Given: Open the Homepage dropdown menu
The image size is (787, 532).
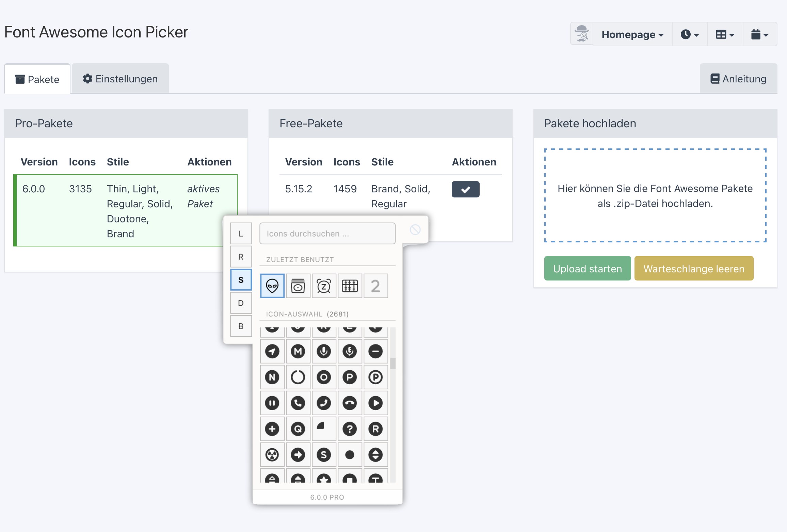Looking at the screenshot, I should pos(632,34).
